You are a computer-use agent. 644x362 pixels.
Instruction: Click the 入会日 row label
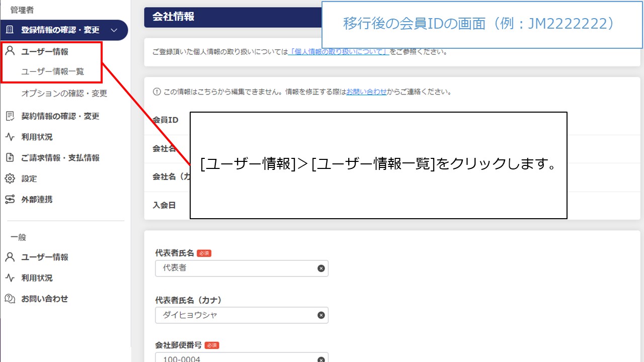pos(164,205)
